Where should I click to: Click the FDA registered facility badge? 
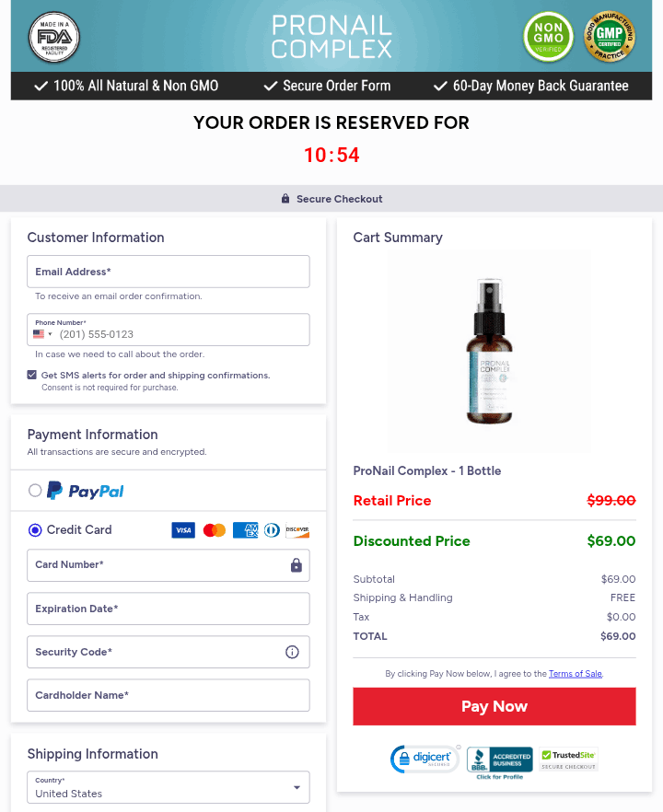[53, 37]
